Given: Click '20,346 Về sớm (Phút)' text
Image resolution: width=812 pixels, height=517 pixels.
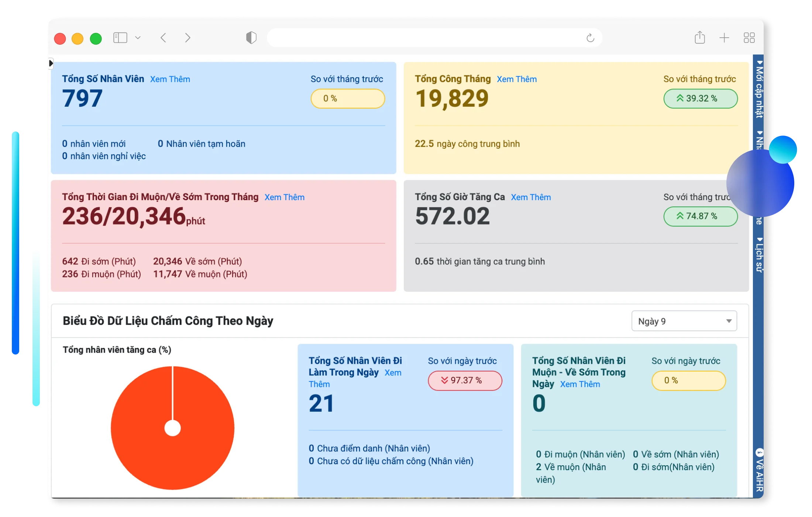Looking at the screenshot, I should point(197,261).
